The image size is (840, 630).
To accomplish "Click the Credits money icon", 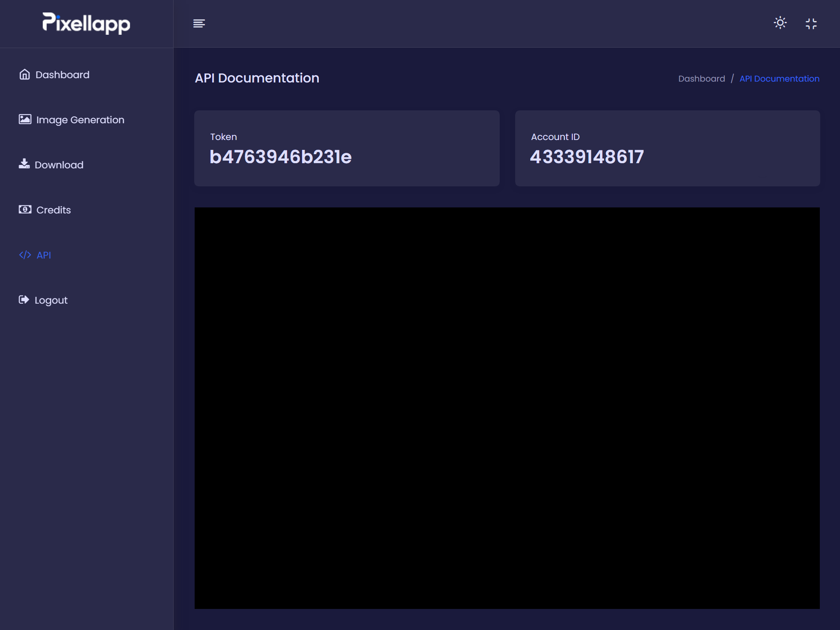I will tap(25, 209).
